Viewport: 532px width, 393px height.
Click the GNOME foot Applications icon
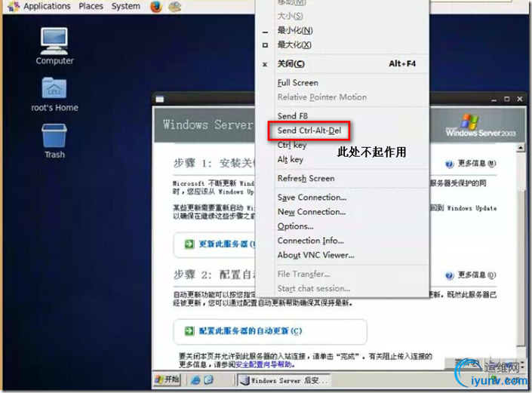[14, 7]
